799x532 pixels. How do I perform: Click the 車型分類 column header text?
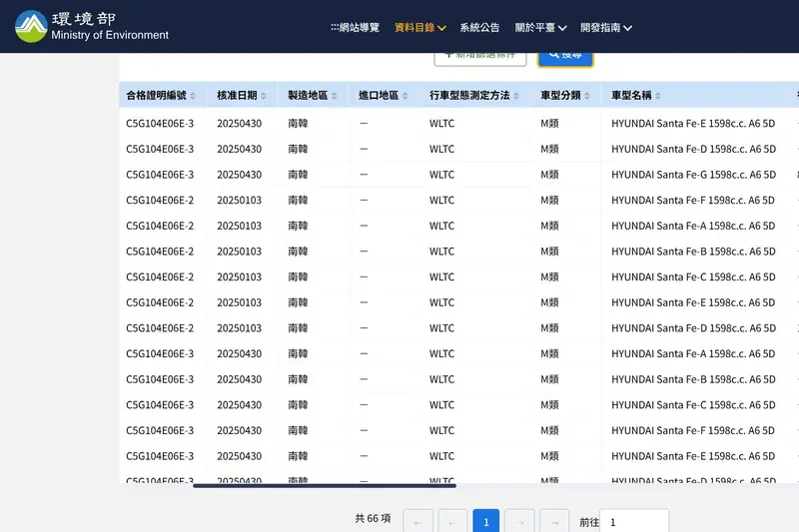point(560,95)
